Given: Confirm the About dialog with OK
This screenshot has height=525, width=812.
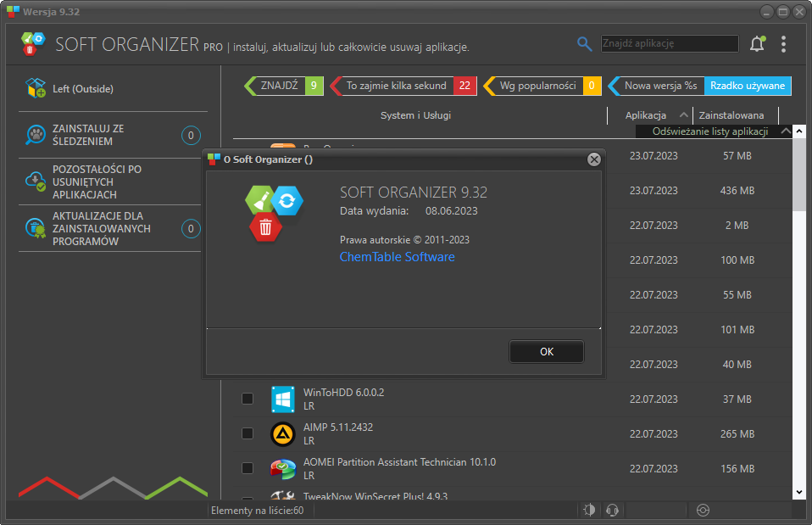Looking at the screenshot, I should (x=547, y=351).
